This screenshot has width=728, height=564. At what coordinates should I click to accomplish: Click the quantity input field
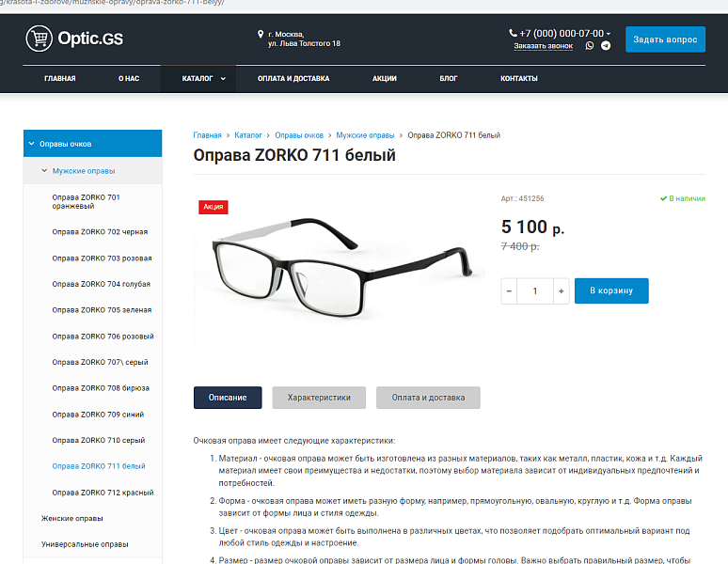(535, 291)
